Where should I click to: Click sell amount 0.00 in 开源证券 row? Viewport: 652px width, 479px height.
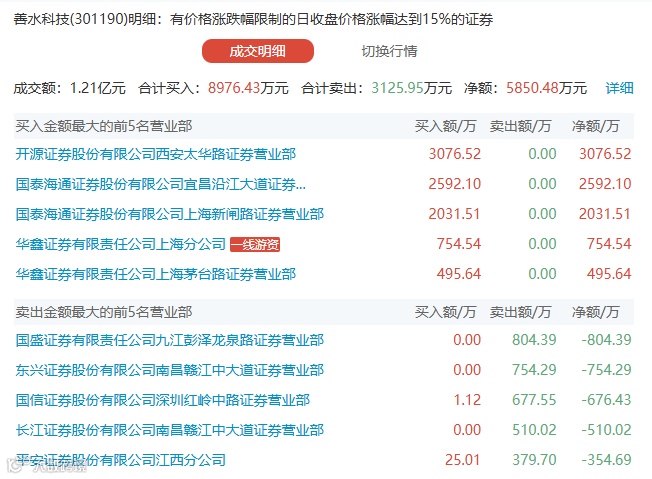click(542, 154)
